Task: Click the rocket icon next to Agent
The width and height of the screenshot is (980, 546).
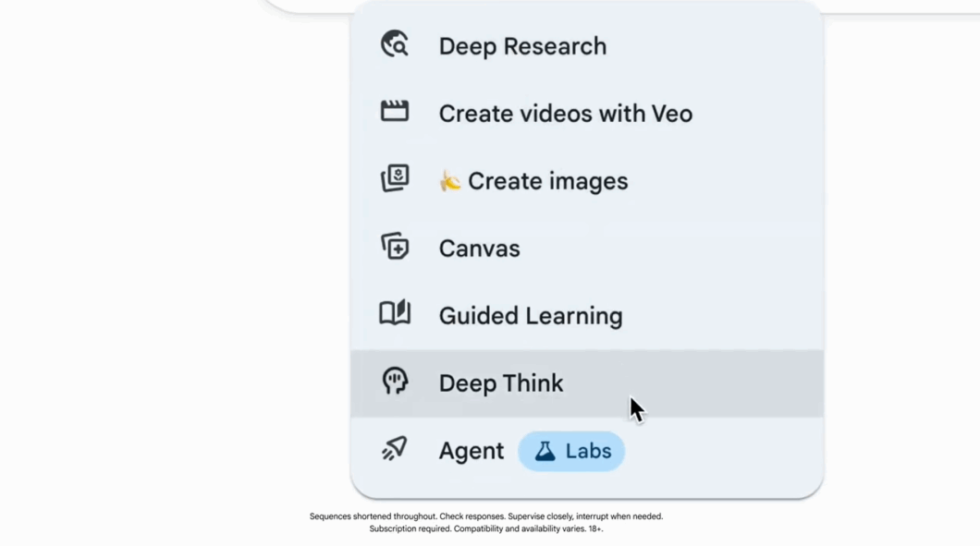Action: coord(395,449)
